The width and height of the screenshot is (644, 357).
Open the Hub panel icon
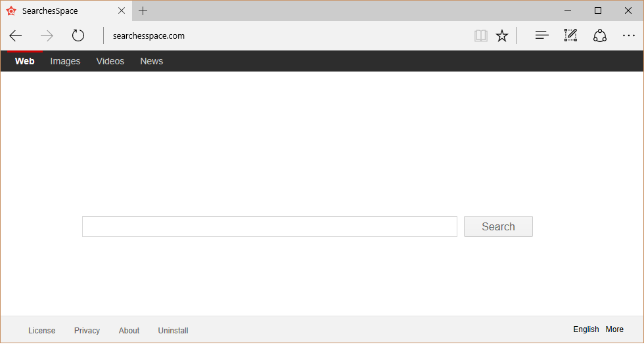pyautogui.click(x=541, y=36)
